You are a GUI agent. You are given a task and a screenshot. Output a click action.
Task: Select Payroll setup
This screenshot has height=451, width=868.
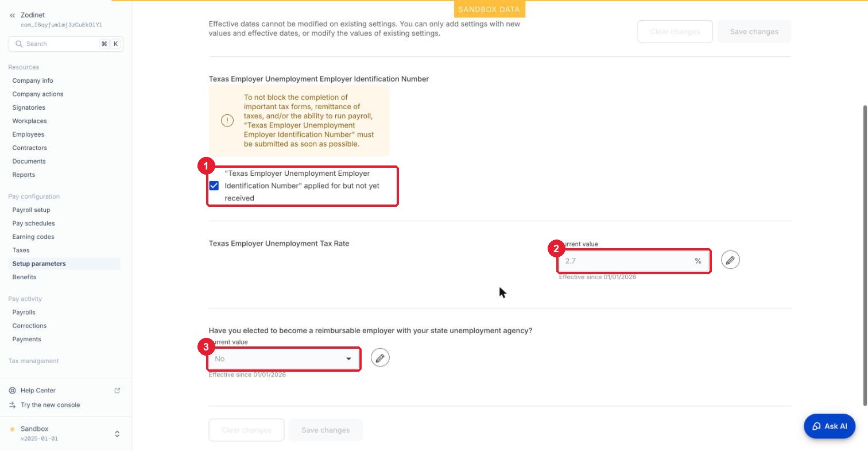32,210
